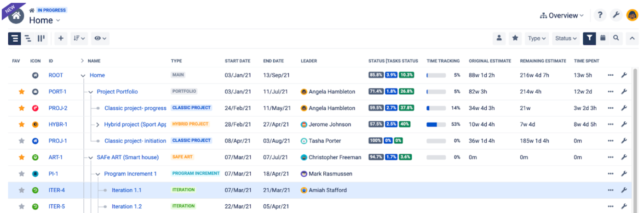644x213 pixels.
Task: Click the IN PROGRESS status badge
Action: 52,10
